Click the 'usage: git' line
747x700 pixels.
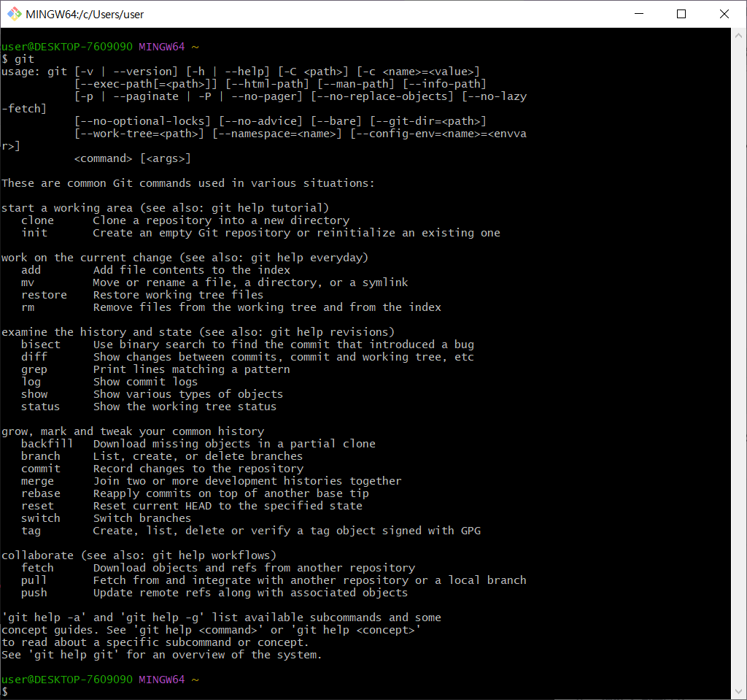[241, 72]
